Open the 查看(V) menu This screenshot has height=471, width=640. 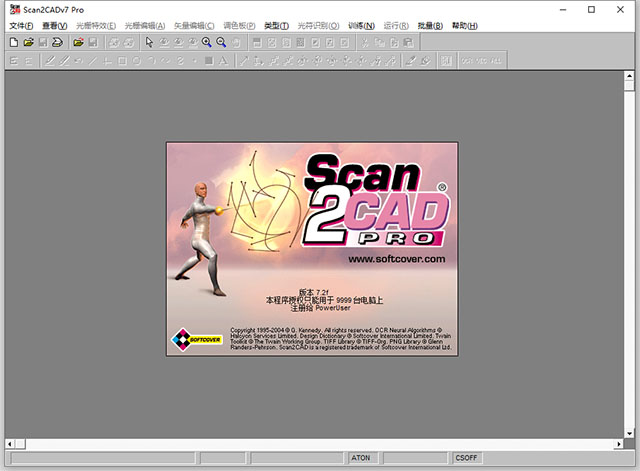pyautogui.click(x=53, y=25)
